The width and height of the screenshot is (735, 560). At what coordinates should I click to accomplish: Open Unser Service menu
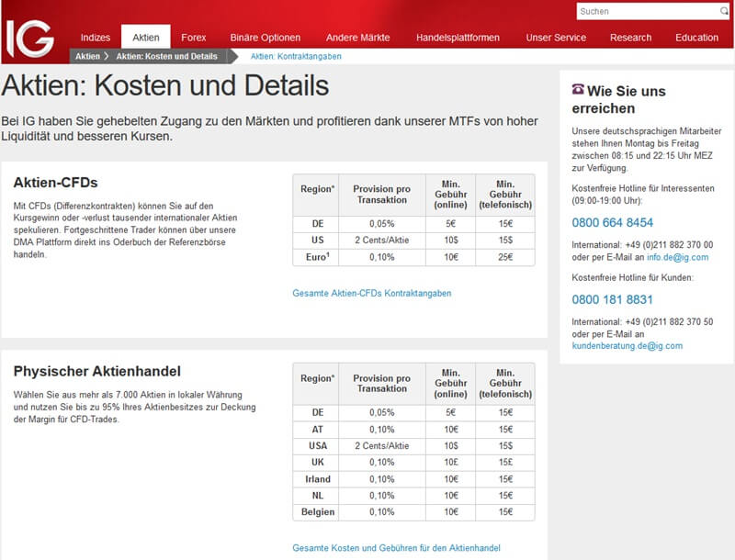556,38
